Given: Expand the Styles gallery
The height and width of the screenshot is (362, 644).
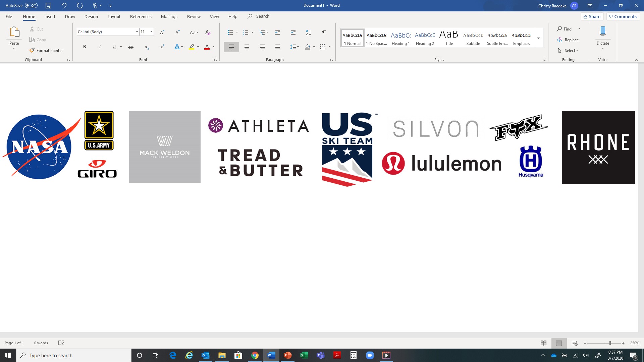Looking at the screenshot, I should click(539, 38).
